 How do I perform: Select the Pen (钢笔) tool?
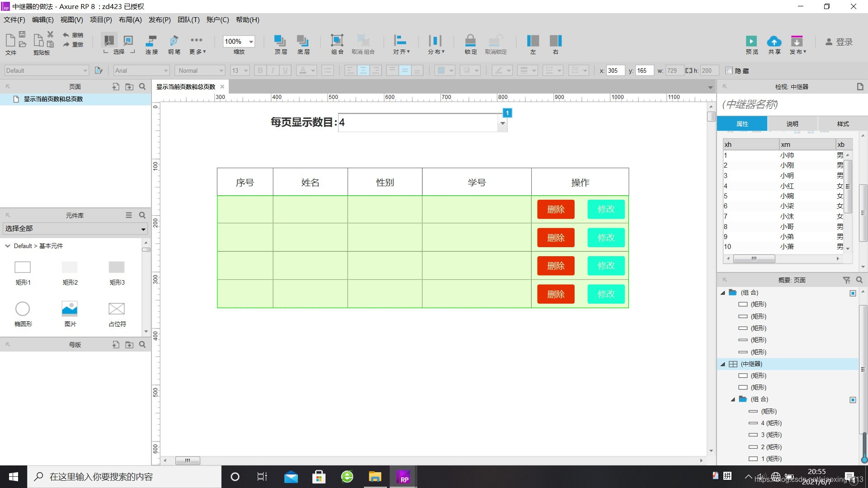point(174,41)
